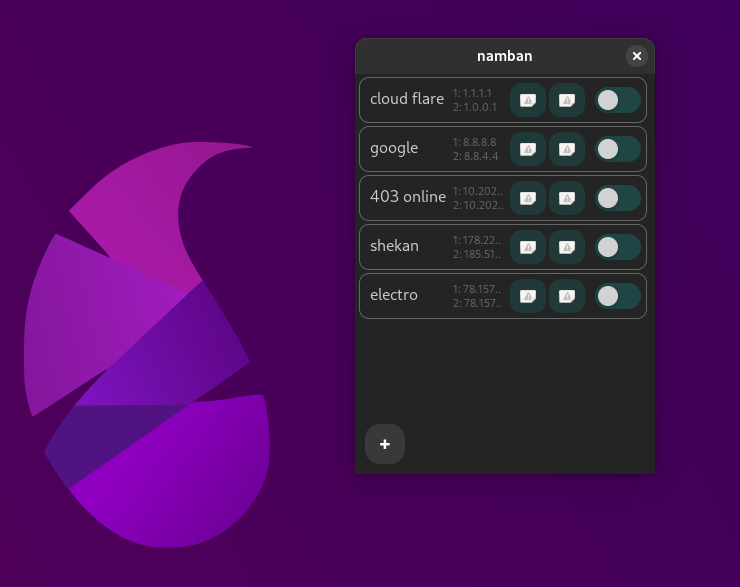
Task: Click first missing-image icon button in shekan row
Action: point(528,247)
